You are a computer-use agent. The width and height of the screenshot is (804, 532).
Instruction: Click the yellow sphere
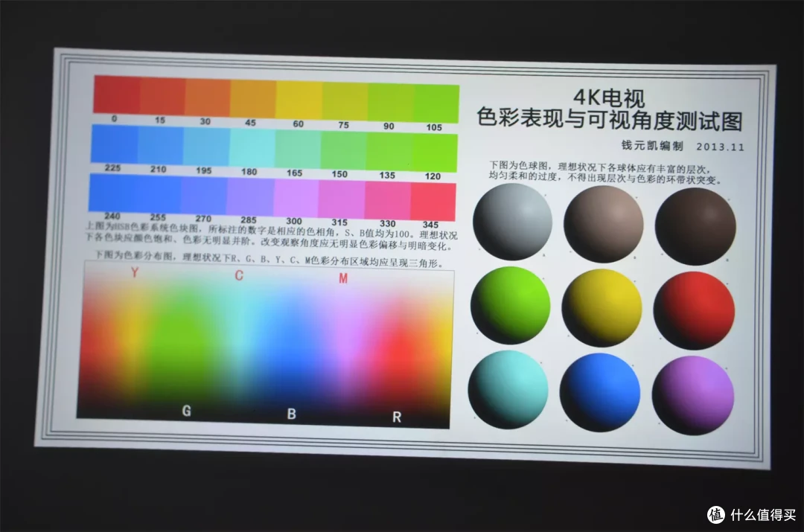tap(602, 307)
